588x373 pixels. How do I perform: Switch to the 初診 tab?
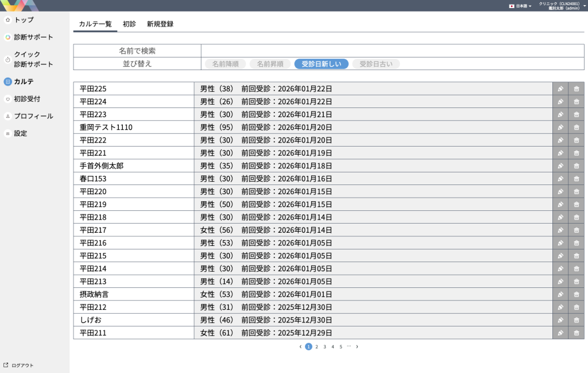[129, 24]
